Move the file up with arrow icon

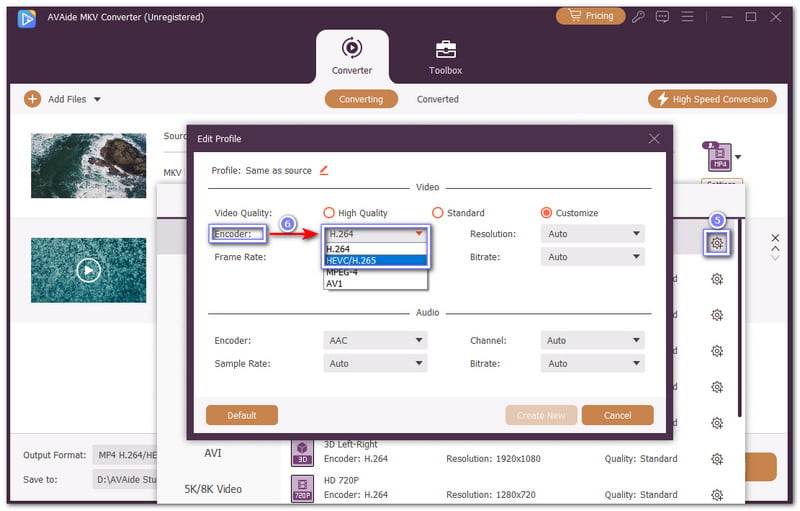(x=775, y=249)
